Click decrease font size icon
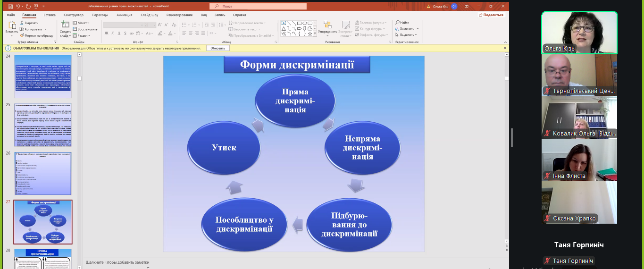The image size is (644, 269). pyautogui.click(x=167, y=25)
